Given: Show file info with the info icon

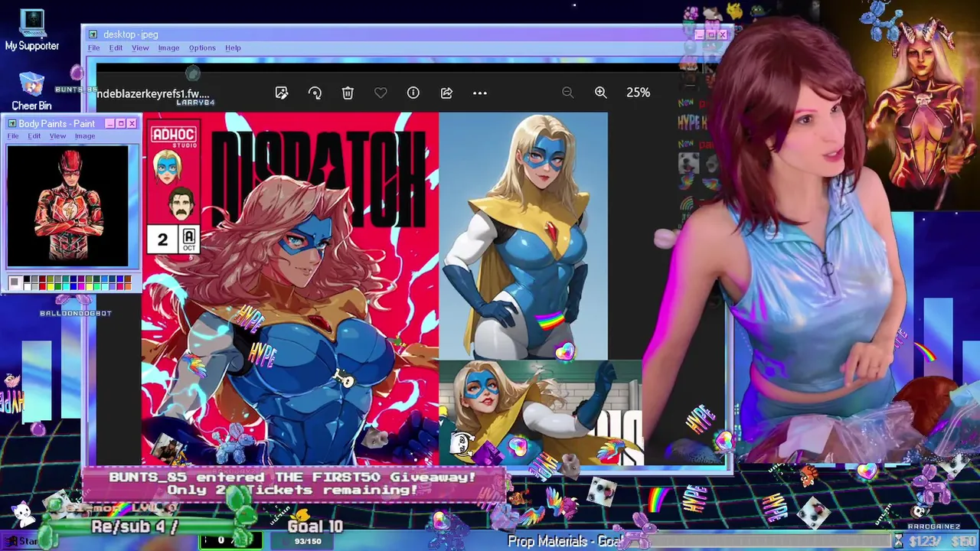Looking at the screenshot, I should click(x=413, y=93).
